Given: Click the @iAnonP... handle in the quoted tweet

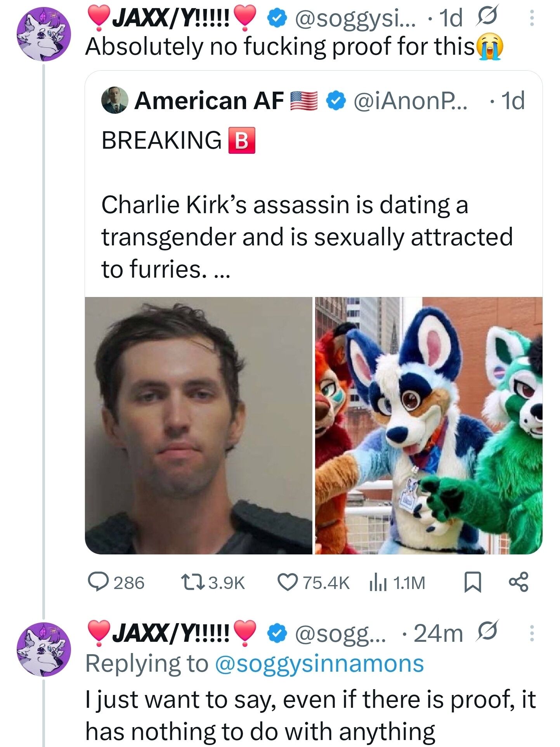Looking at the screenshot, I should click(410, 101).
